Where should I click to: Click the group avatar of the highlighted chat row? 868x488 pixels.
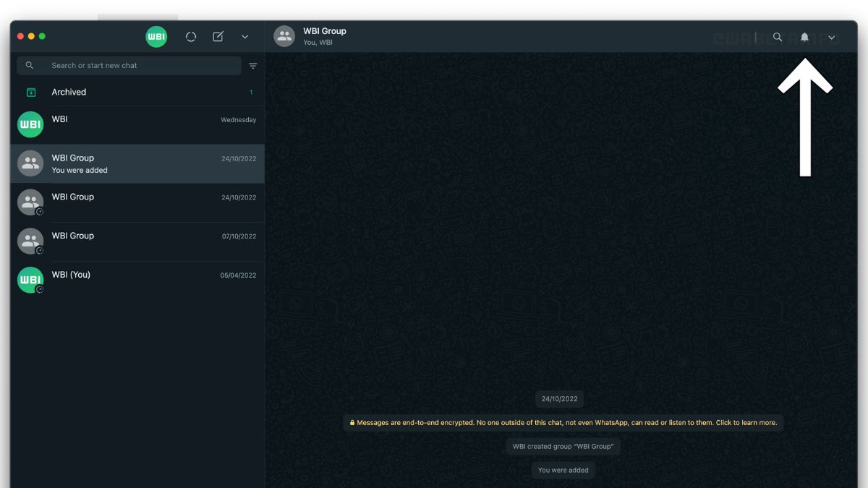pyautogui.click(x=30, y=163)
